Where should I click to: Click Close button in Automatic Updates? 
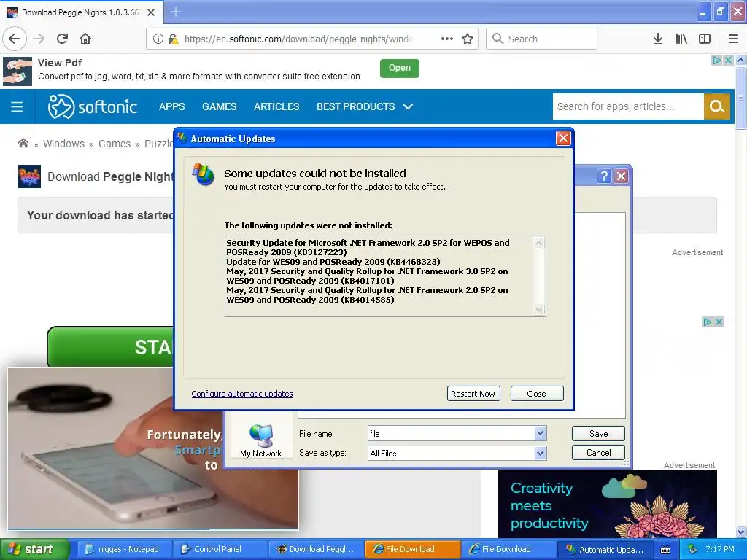536,394
